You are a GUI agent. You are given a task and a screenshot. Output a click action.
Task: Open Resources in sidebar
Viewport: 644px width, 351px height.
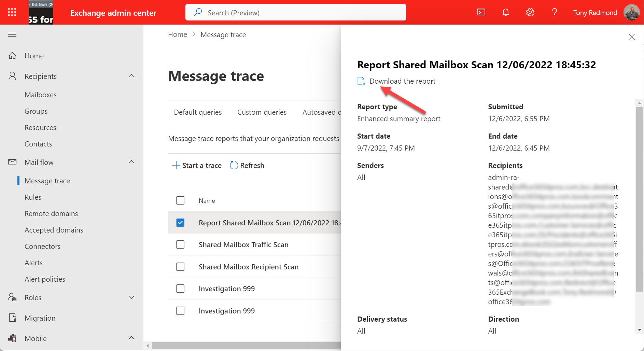pyautogui.click(x=40, y=128)
